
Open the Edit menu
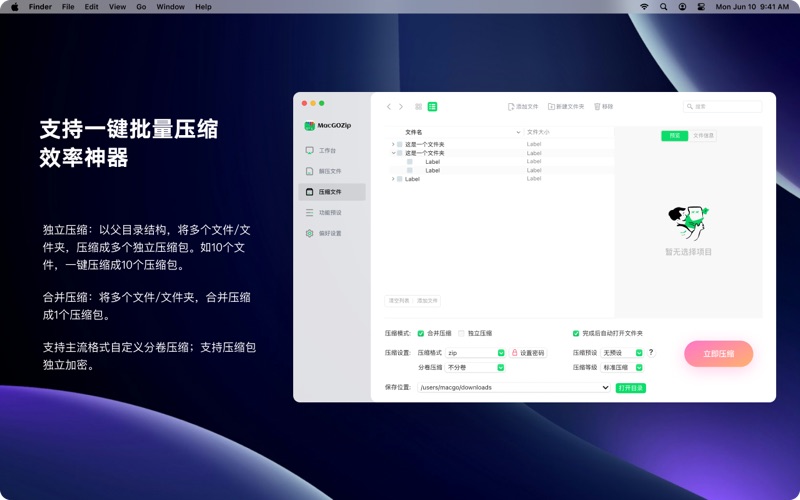[x=92, y=7]
